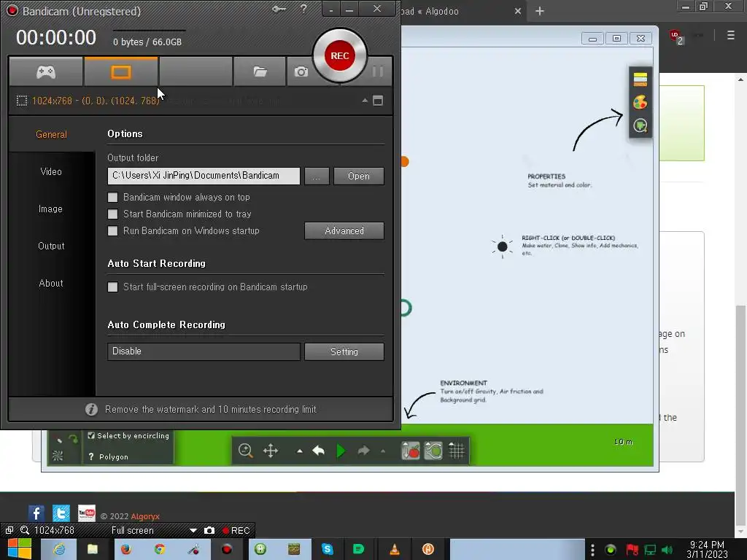Close the Algodoo browser tab
Screen dimensions: 747x560
[518, 11]
